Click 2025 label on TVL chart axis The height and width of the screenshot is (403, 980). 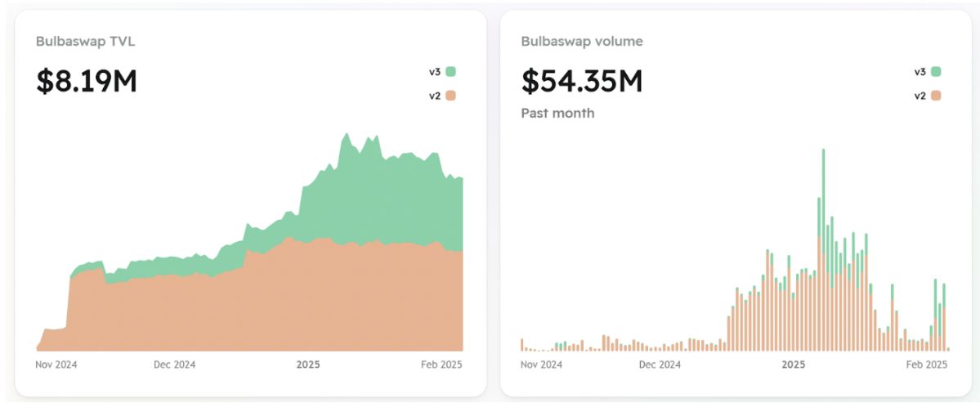(308, 365)
